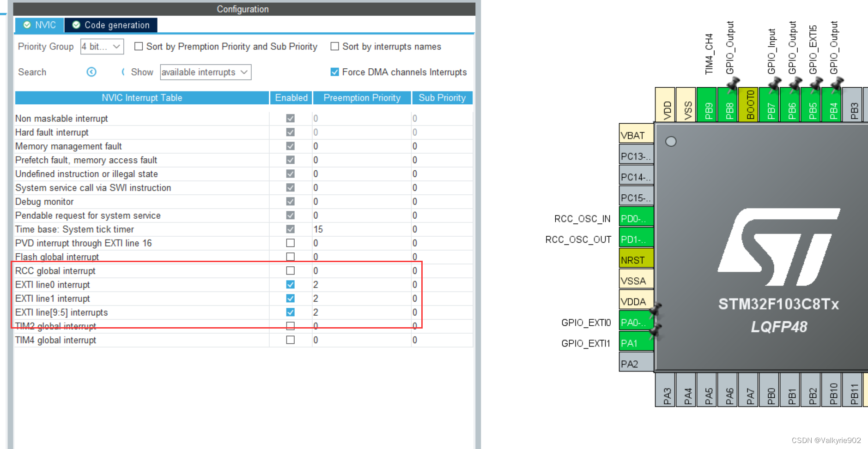Image resolution: width=868 pixels, height=449 pixels.
Task: Click pin PA3 at chip bottom
Action: point(665,389)
